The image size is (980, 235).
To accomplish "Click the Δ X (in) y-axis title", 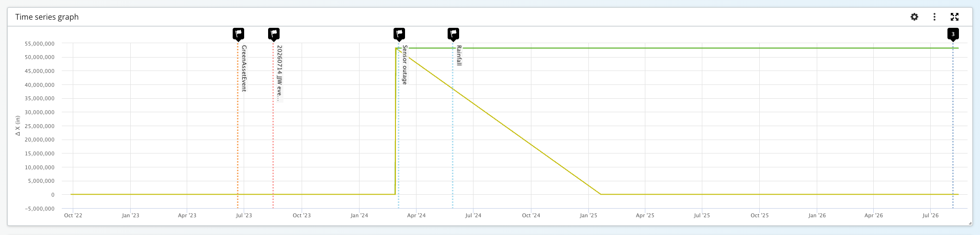I will tap(18, 126).
